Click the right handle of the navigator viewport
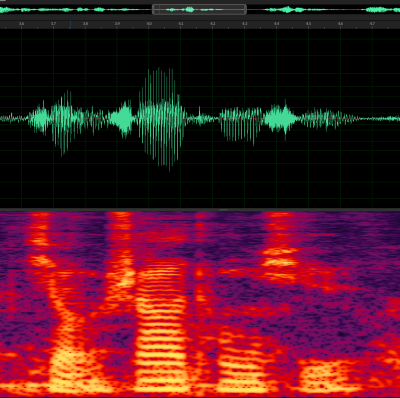The width and height of the screenshot is (400, 398). [x=245, y=9]
